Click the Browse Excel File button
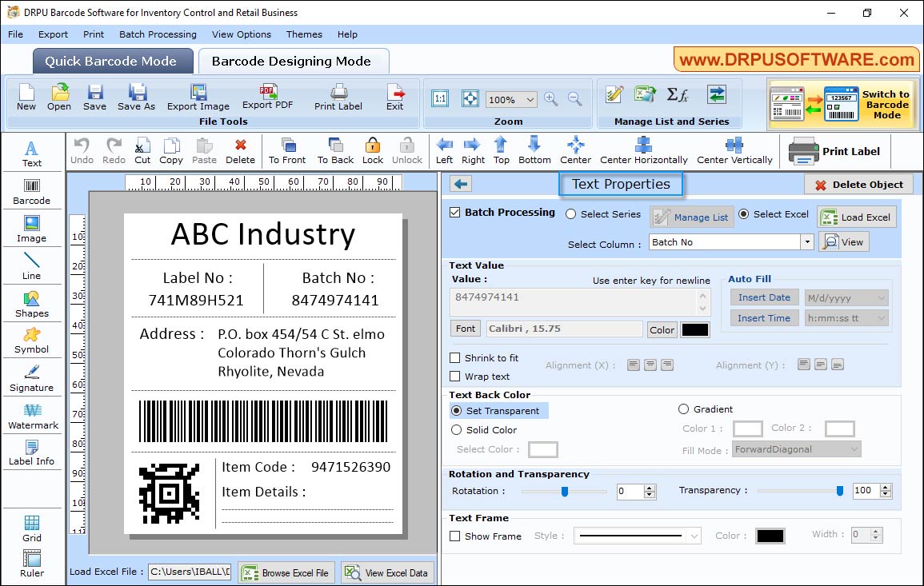Screen dimensions: 924x586 (286, 572)
